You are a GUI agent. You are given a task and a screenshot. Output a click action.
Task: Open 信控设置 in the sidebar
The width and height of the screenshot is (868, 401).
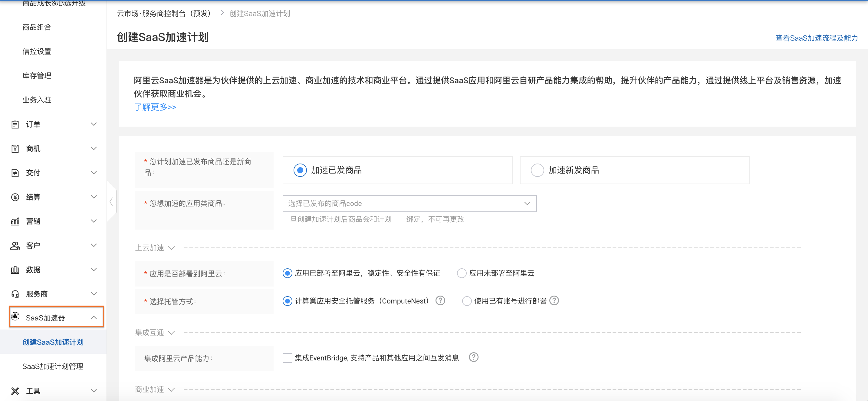pos(37,51)
